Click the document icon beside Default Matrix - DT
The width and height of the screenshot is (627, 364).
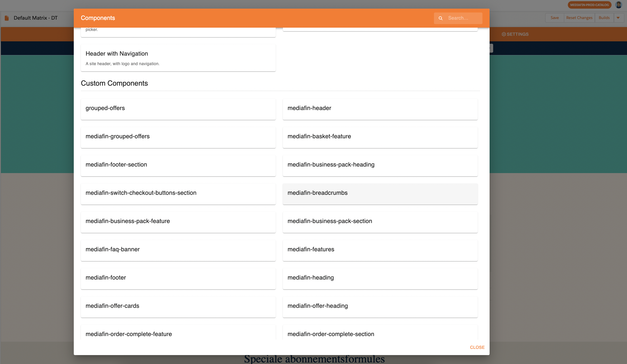pos(7,18)
